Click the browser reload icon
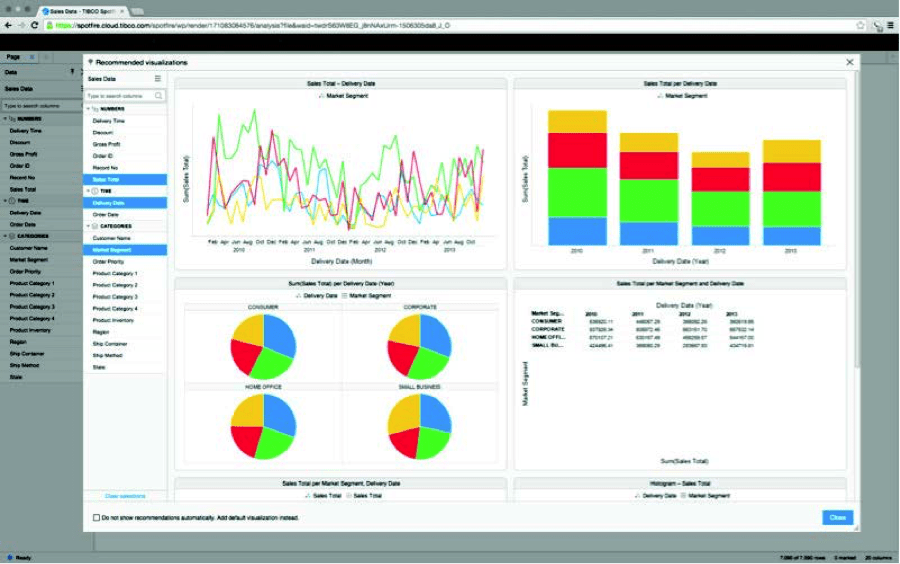Screen dimensions: 900x564 point(36,24)
